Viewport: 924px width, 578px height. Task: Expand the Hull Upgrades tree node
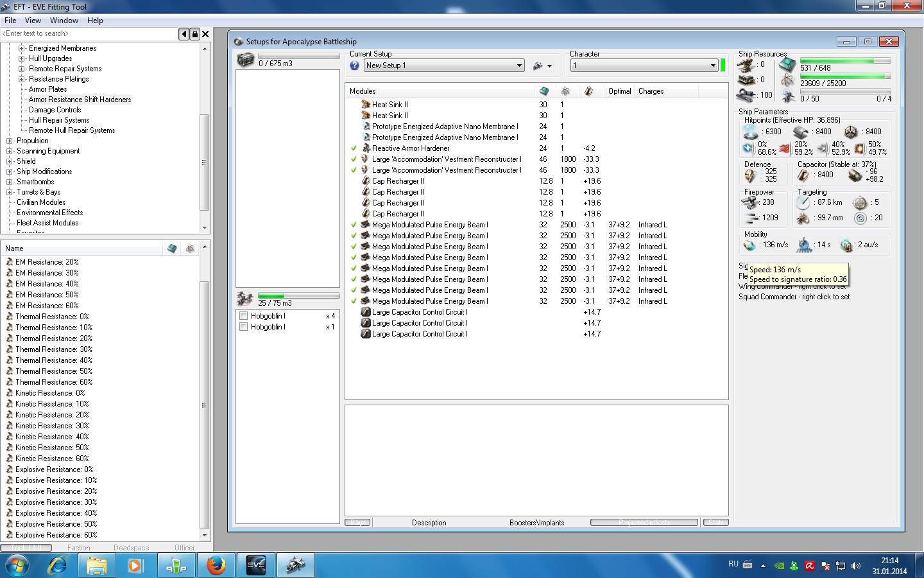click(21, 58)
